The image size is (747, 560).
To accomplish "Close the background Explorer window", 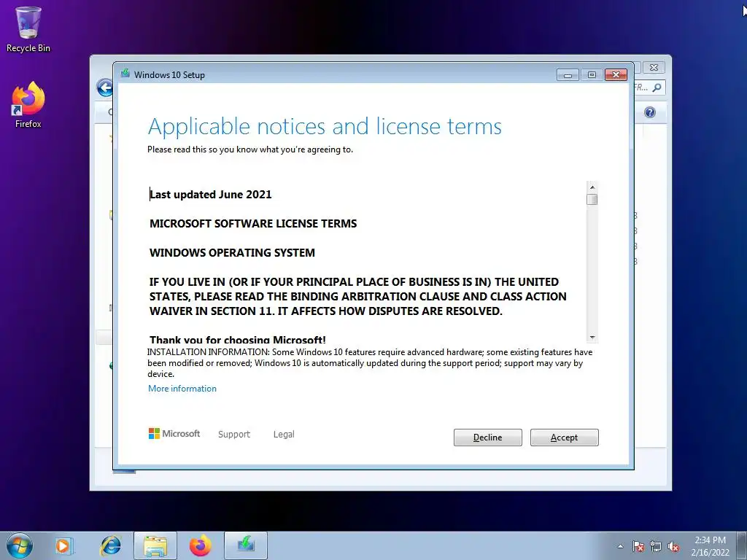I will pos(654,68).
